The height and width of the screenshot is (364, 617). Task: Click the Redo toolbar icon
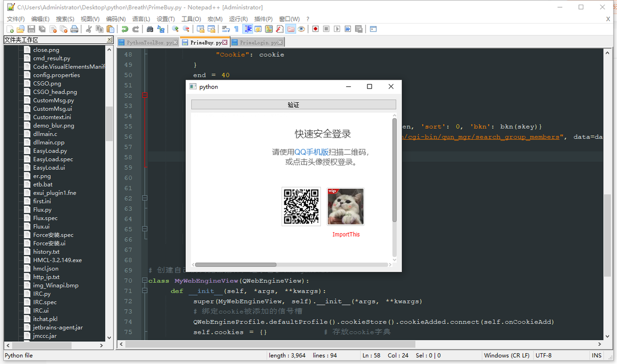coord(136,29)
